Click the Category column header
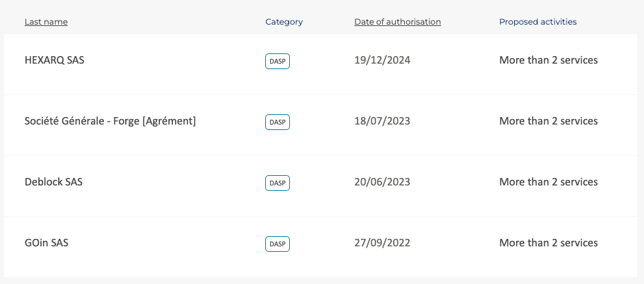This screenshot has height=284, width=644. (284, 22)
